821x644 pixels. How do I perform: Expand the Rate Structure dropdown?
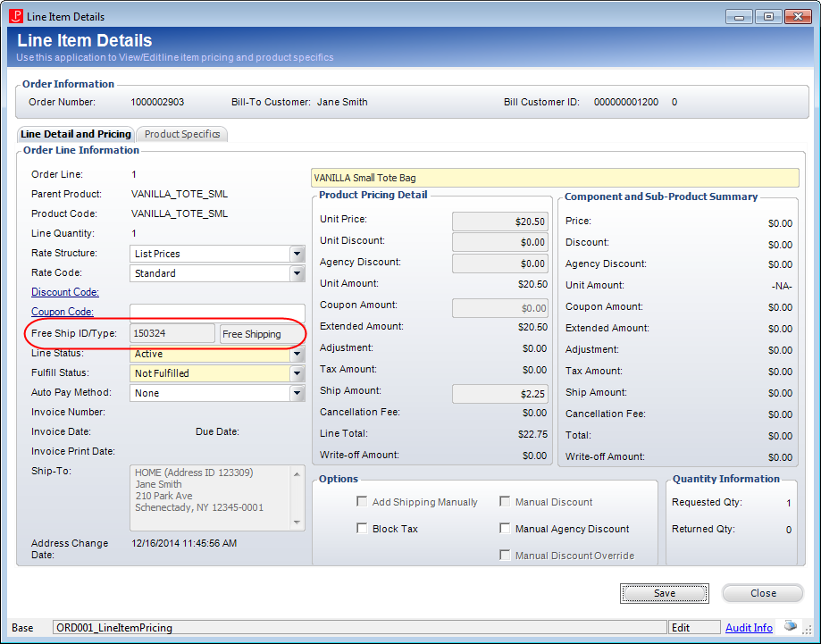[x=297, y=254]
